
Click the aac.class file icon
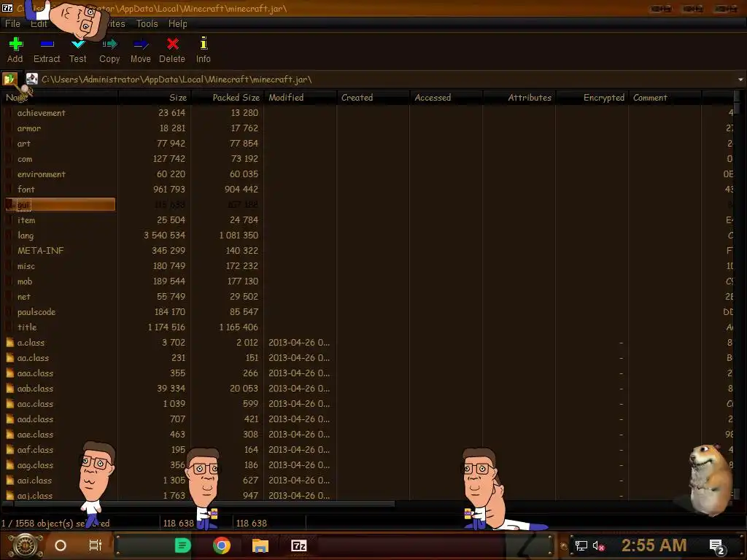click(x=9, y=404)
